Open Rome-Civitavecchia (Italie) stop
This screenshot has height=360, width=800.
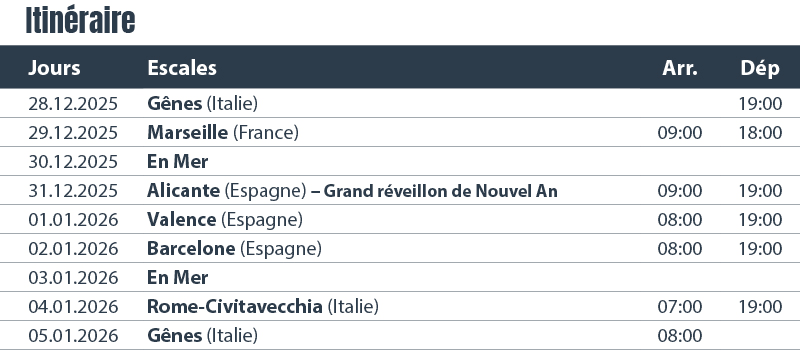(263, 306)
